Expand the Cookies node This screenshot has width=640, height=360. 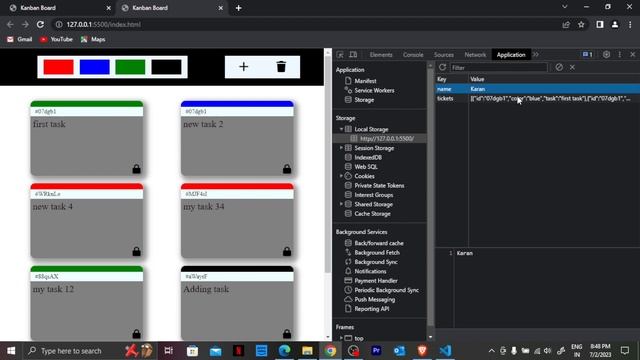coord(341,176)
